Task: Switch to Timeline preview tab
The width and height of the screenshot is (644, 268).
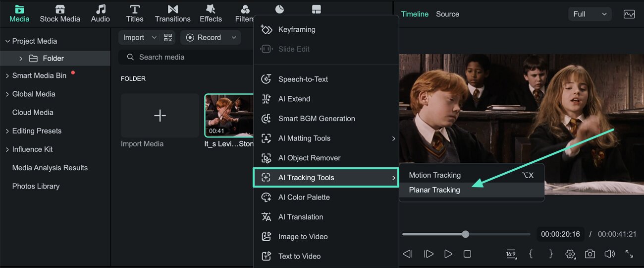Action: pos(415,14)
